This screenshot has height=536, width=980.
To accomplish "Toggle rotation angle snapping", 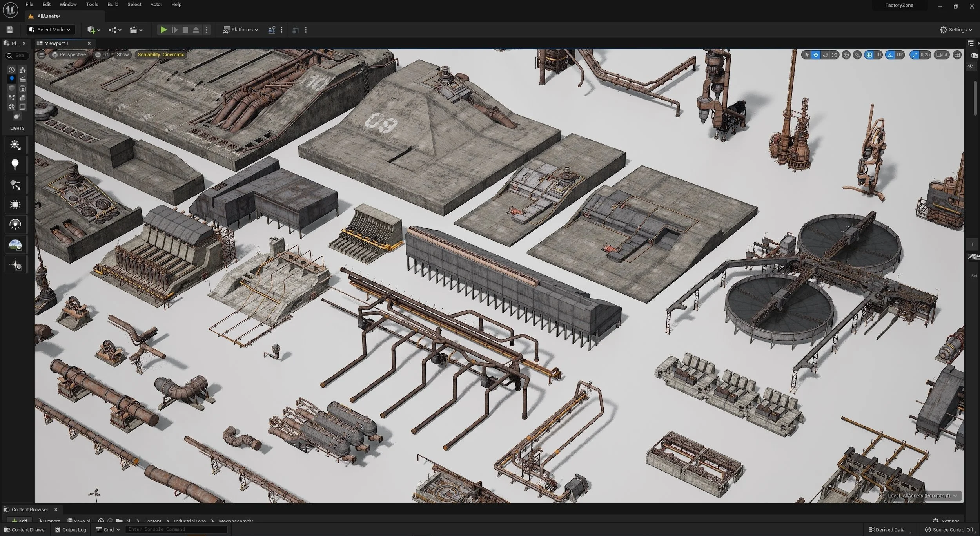I will (890, 55).
